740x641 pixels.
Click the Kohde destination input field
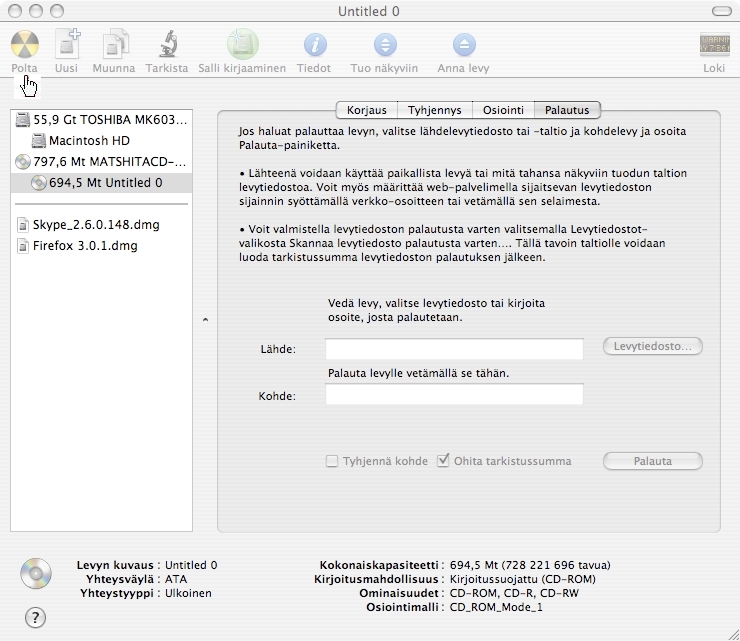tap(453, 395)
